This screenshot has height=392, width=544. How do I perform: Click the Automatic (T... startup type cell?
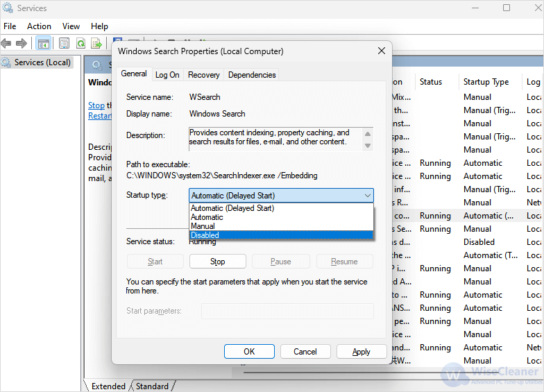(x=490, y=255)
